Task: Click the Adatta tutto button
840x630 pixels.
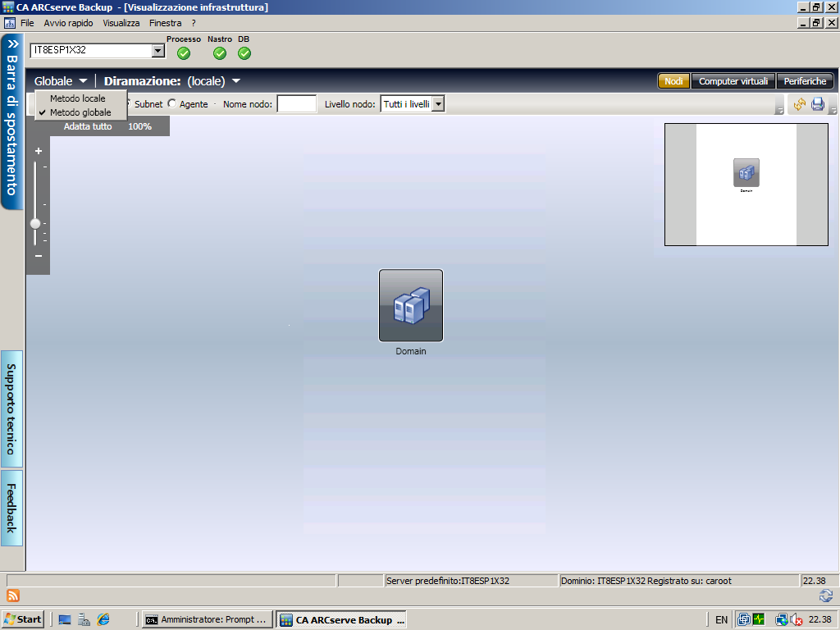Action: click(88, 126)
